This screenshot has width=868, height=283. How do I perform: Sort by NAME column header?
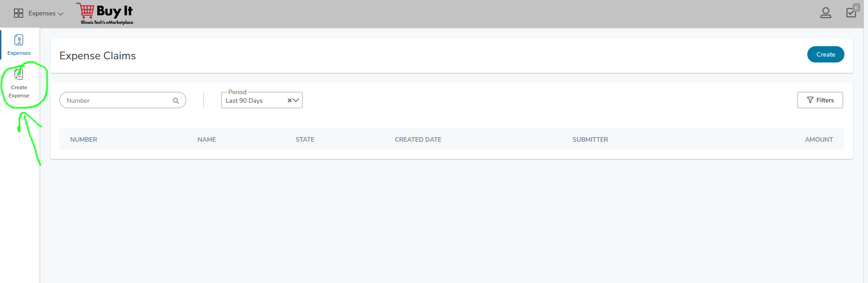pos(207,139)
